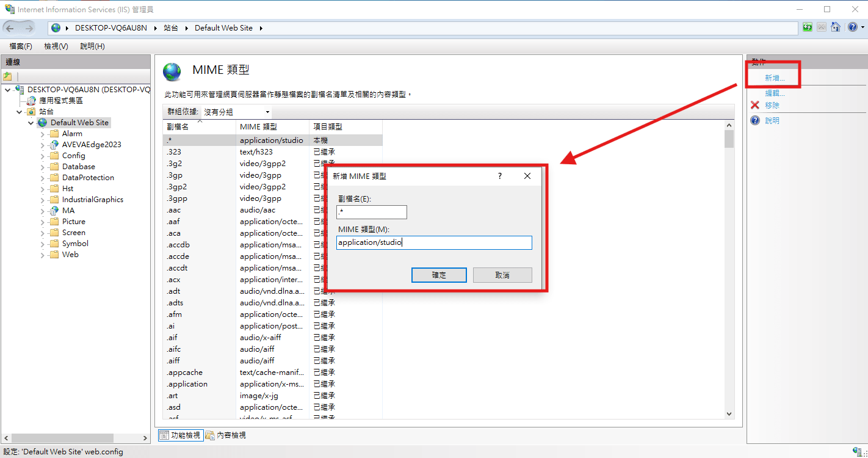The height and width of the screenshot is (458, 868).
Task: Open the 檔案(F) File menu
Action: coord(21,46)
